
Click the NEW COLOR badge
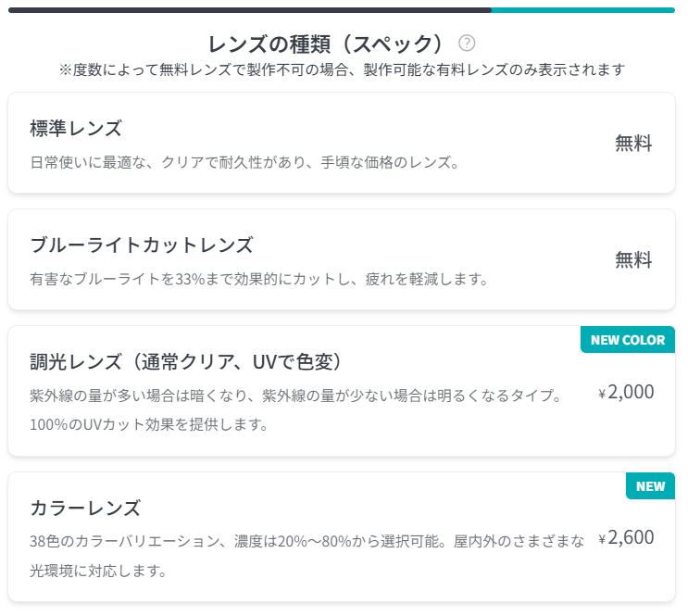(628, 340)
